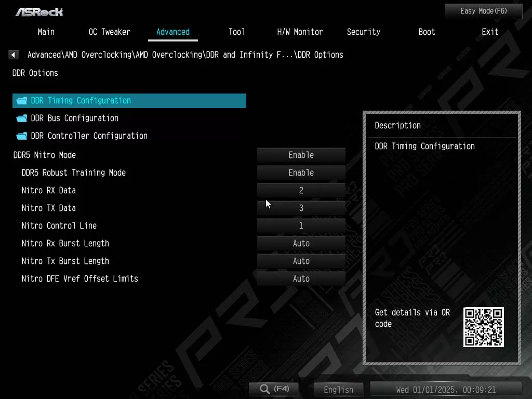Click the date and time display
The width and height of the screenshot is (532, 399).
[x=446, y=389]
